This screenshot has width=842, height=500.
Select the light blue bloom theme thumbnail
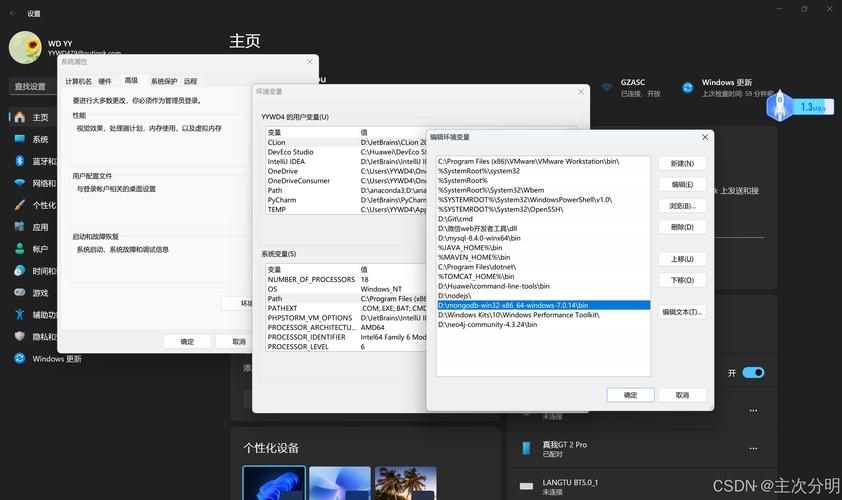click(340, 483)
